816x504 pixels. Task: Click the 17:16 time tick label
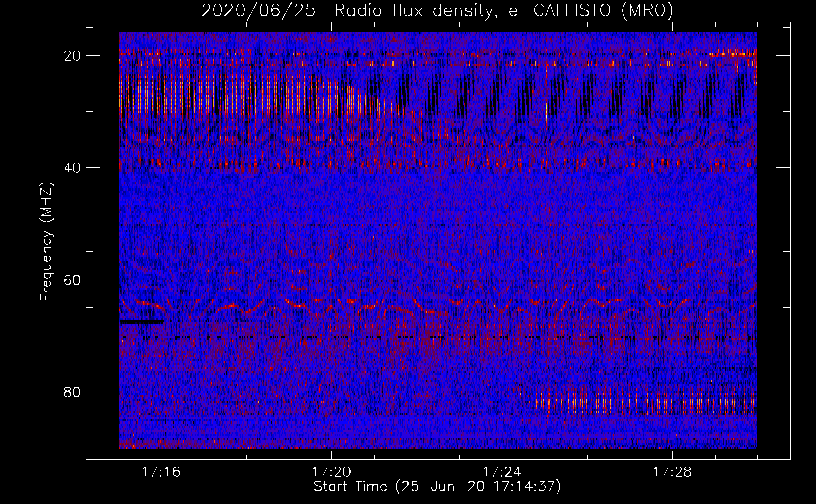tap(161, 472)
